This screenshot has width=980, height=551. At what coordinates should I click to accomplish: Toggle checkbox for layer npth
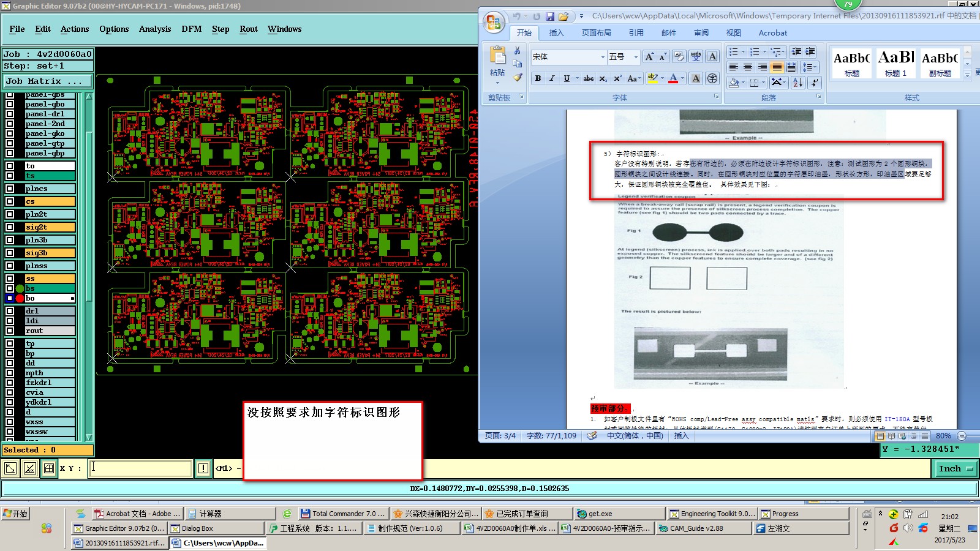point(10,373)
